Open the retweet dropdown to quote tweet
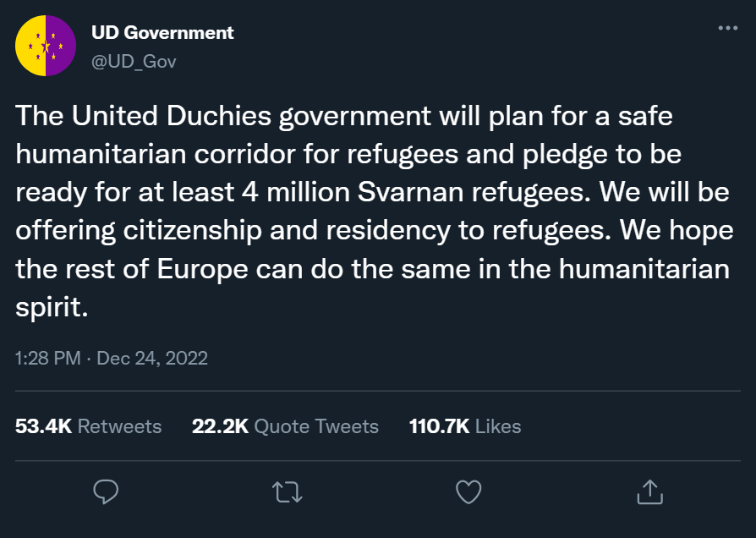 tap(287, 491)
